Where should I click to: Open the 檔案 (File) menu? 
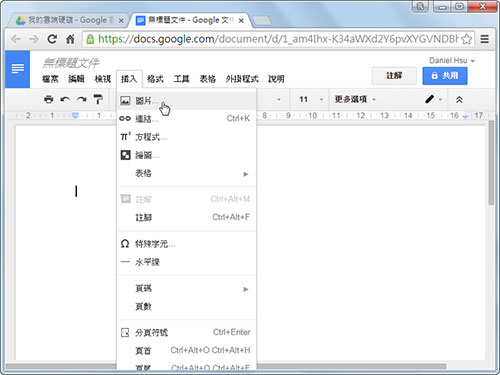50,79
